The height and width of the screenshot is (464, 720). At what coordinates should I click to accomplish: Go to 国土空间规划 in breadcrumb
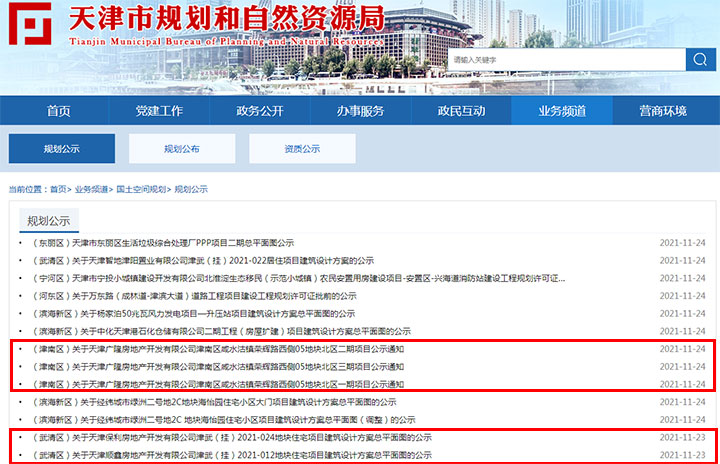pyautogui.click(x=141, y=189)
